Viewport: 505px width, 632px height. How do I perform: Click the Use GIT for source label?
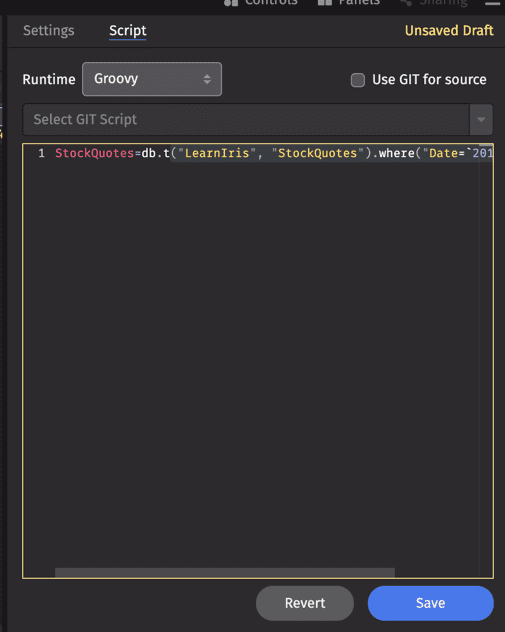[x=429, y=79]
